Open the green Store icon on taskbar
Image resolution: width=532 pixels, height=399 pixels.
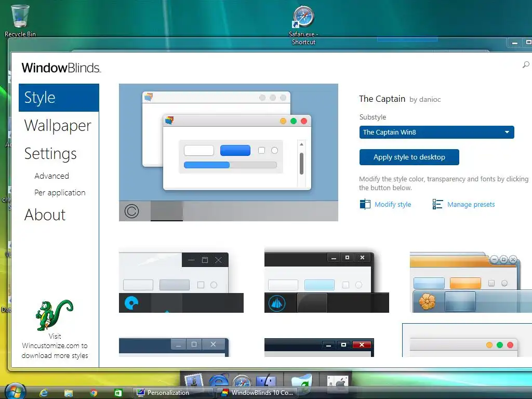point(118,393)
